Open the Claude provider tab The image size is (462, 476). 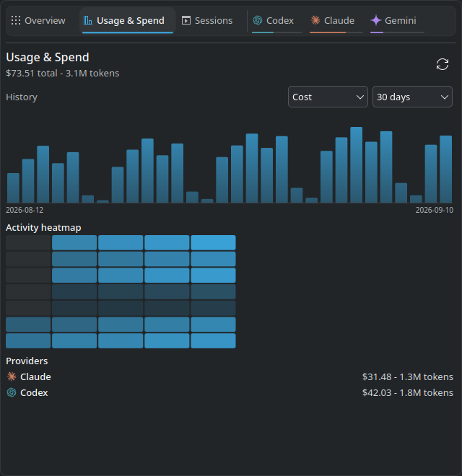[336, 21]
